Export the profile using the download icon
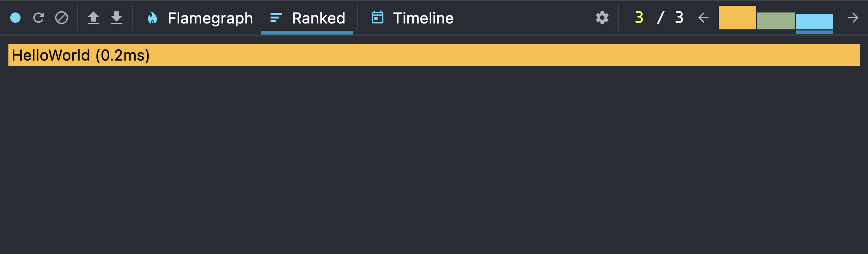This screenshot has width=868, height=254. [117, 17]
